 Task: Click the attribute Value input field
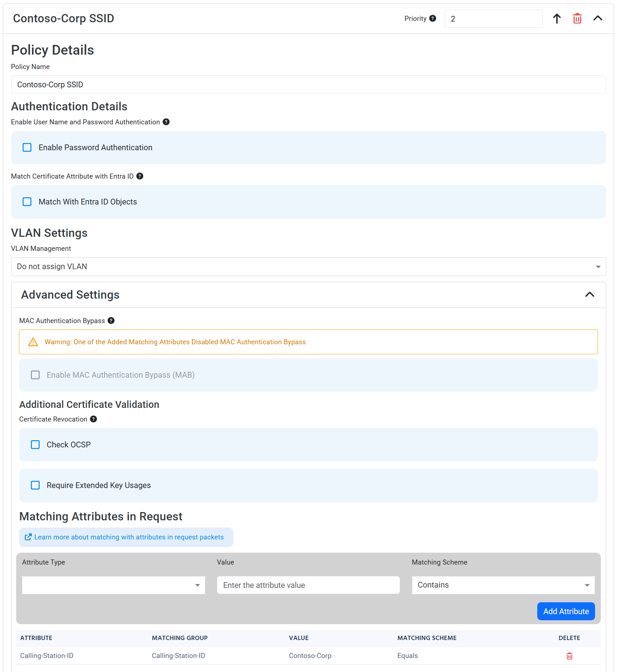308,585
